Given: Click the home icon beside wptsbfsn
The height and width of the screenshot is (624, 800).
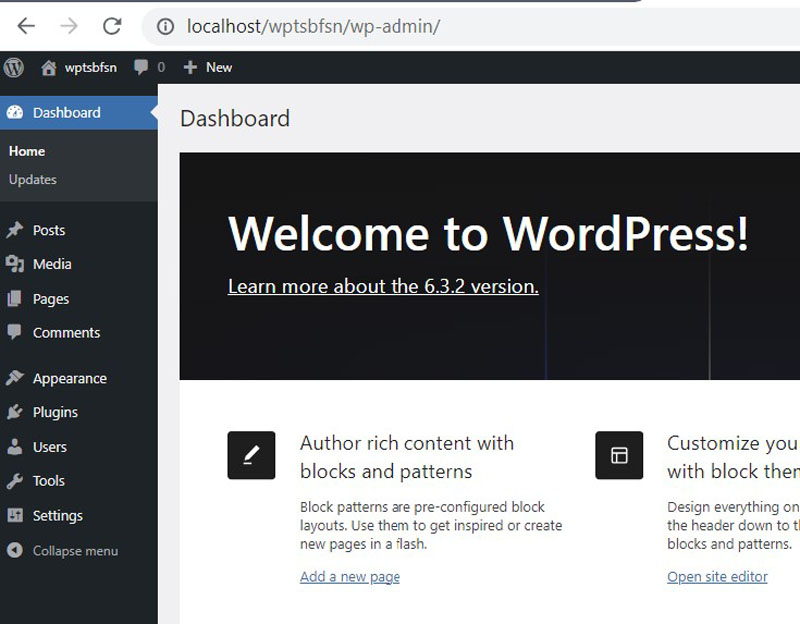Looking at the screenshot, I should point(48,67).
